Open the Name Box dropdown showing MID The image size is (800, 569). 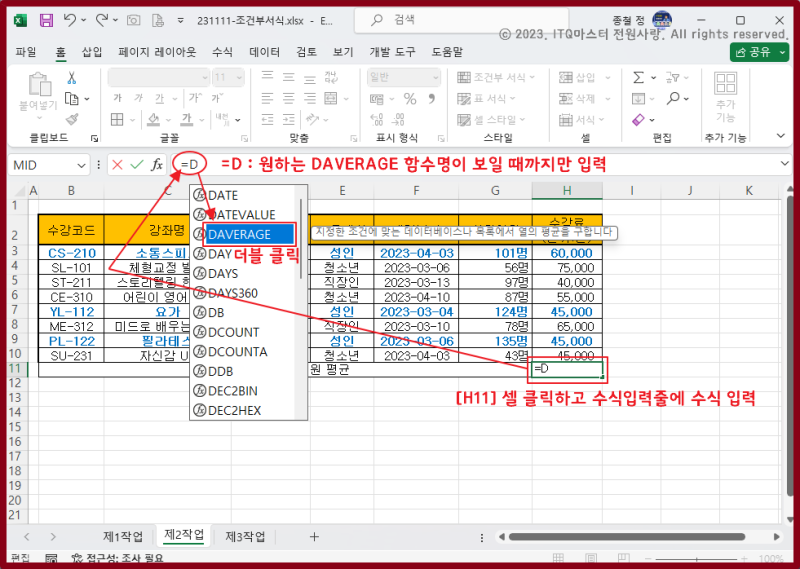pyautogui.click(x=81, y=165)
